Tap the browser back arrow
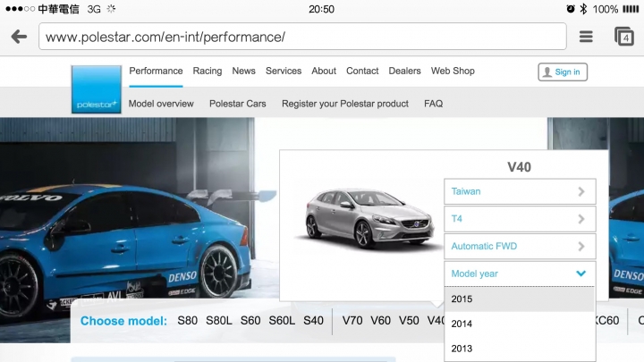Image resolution: width=644 pixels, height=362 pixels. pos(19,37)
